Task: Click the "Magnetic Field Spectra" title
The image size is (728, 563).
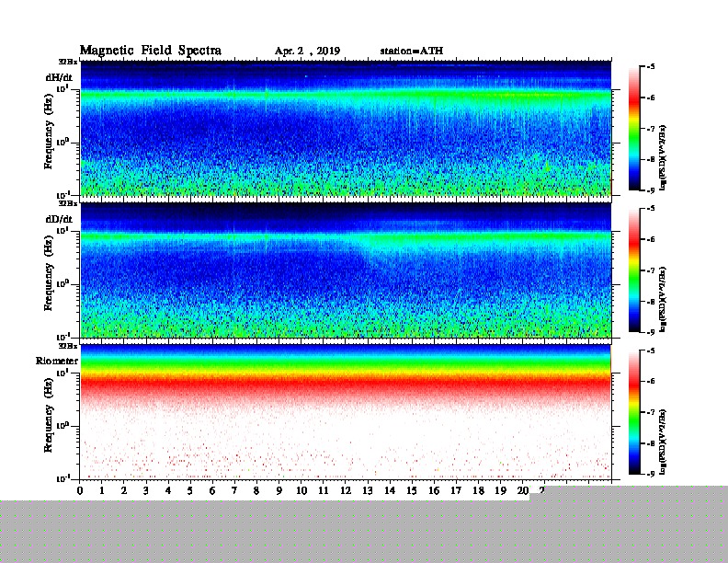Action: (151, 51)
